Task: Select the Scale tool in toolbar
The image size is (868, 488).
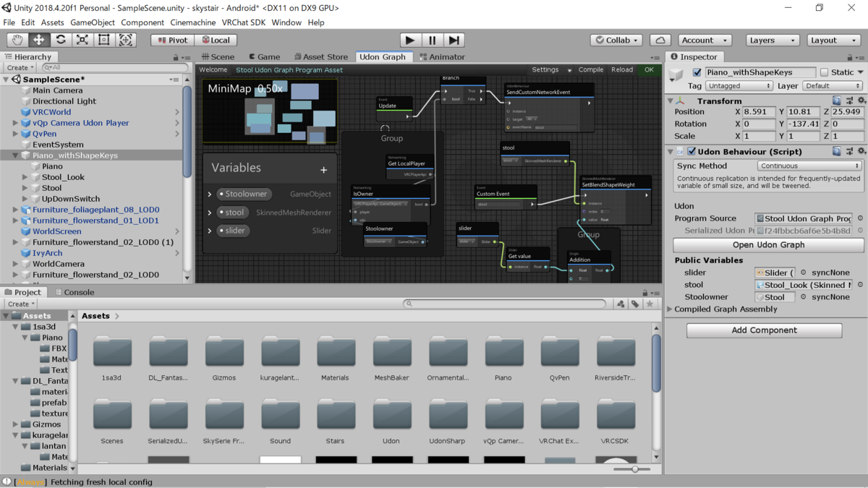Action: 82,40
